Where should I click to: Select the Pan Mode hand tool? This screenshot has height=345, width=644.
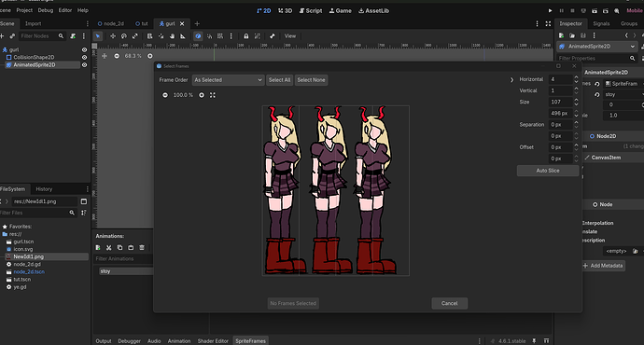pyautogui.click(x=172, y=36)
